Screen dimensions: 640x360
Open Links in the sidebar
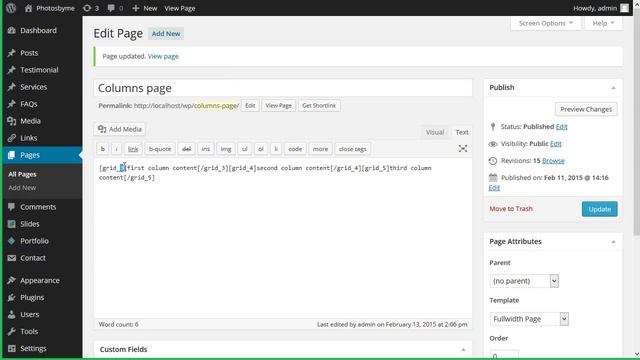pos(29,138)
